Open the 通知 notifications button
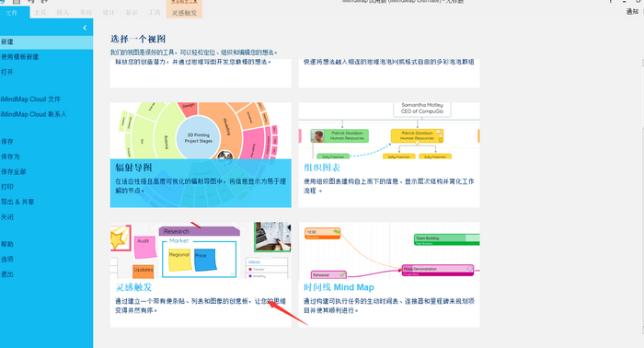Image resolution: width=644 pixels, height=348 pixels. [632, 11]
